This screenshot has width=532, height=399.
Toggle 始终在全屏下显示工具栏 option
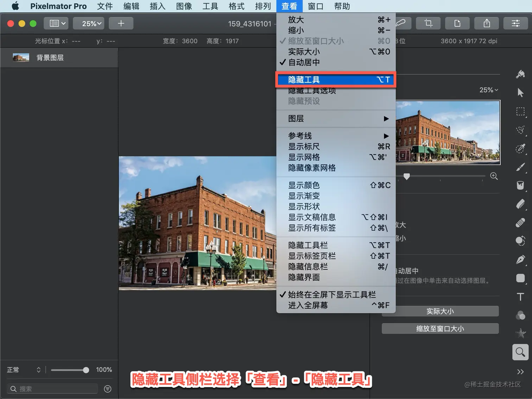(x=332, y=294)
